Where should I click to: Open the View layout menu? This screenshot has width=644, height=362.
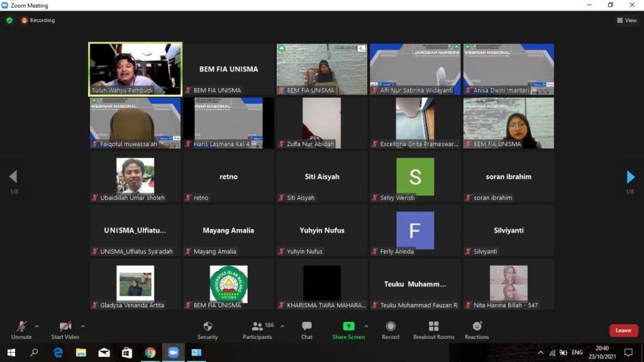click(627, 20)
